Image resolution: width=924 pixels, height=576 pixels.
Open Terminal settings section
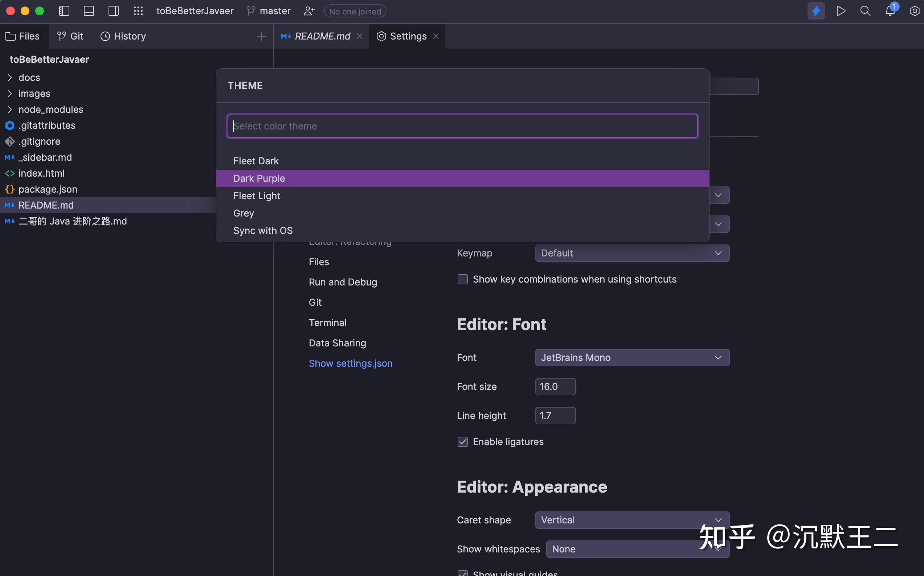pyautogui.click(x=327, y=323)
